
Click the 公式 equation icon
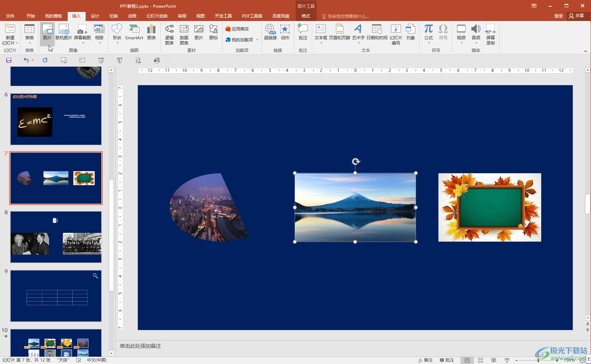428,32
